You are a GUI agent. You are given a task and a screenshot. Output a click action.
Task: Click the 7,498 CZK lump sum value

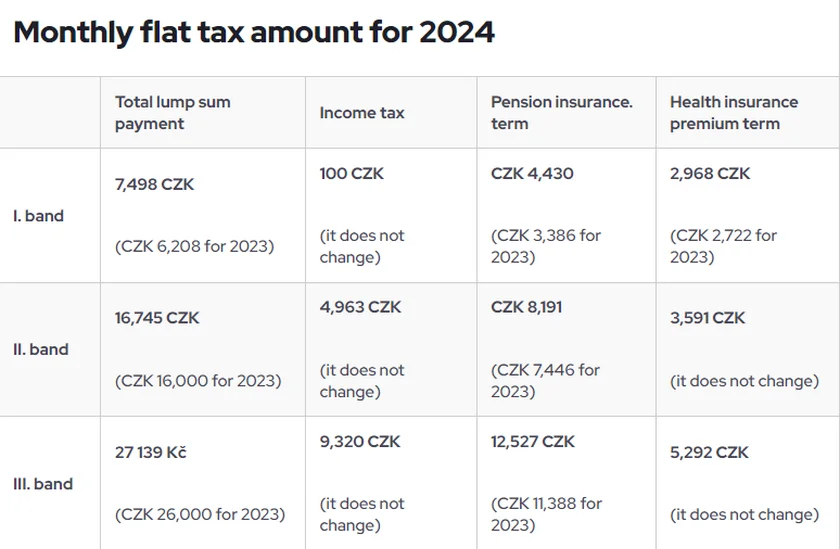(x=155, y=184)
